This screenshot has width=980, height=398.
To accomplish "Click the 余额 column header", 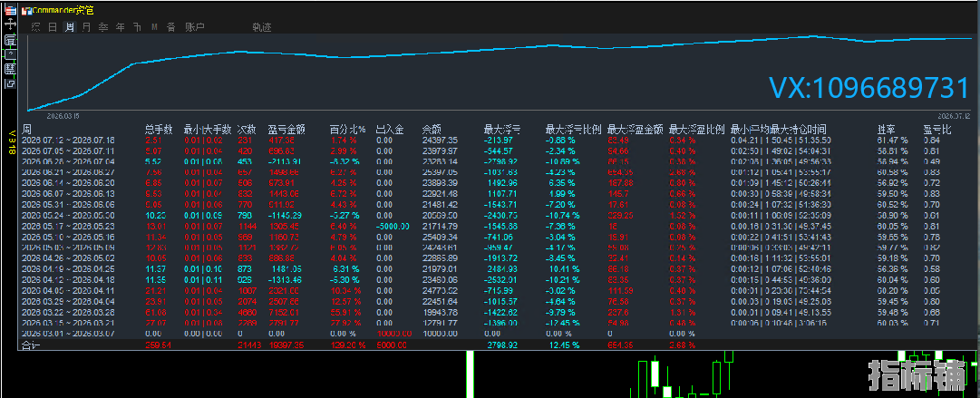I will (432, 130).
